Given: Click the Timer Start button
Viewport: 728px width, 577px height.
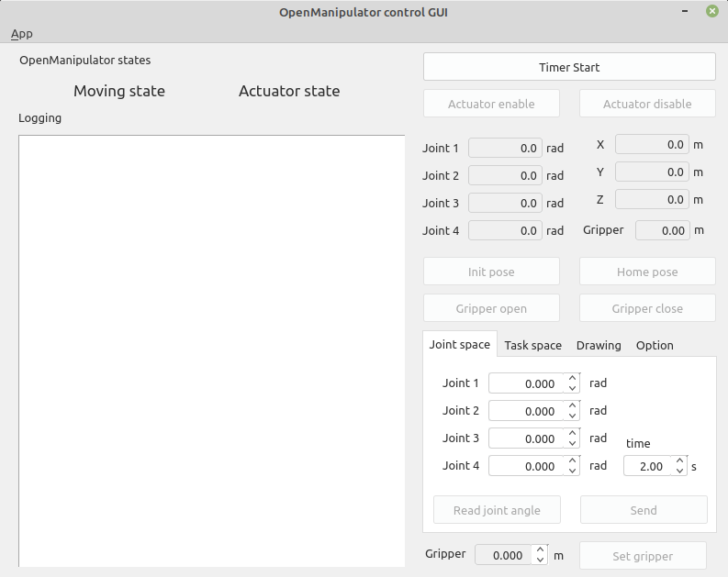Looking at the screenshot, I should pyautogui.click(x=568, y=67).
